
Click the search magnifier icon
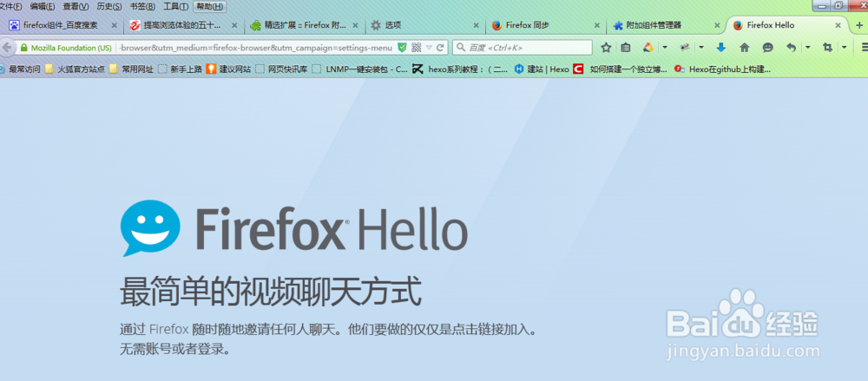pos(461,48)
